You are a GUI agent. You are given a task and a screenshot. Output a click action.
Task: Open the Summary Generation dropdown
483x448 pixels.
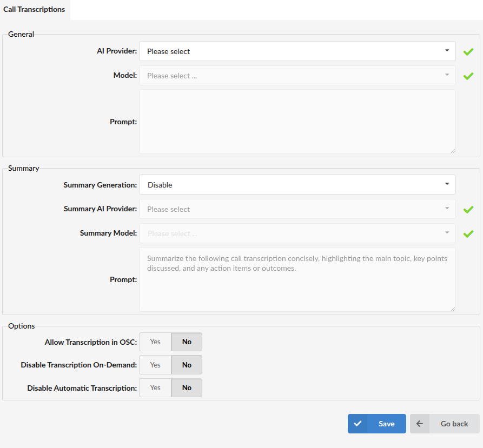[x=297, y=185]
